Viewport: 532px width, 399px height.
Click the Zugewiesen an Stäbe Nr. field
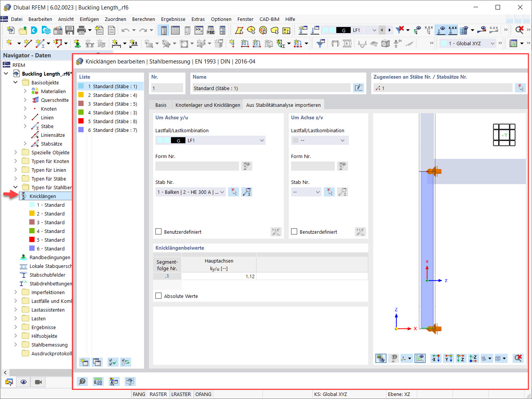click(x=443, y=88)
